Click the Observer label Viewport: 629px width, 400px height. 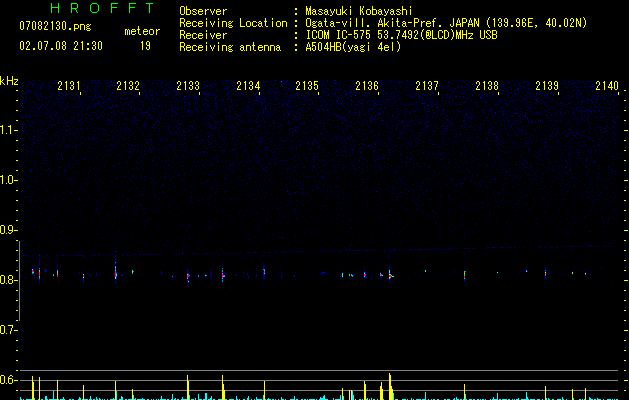point(203,11)
